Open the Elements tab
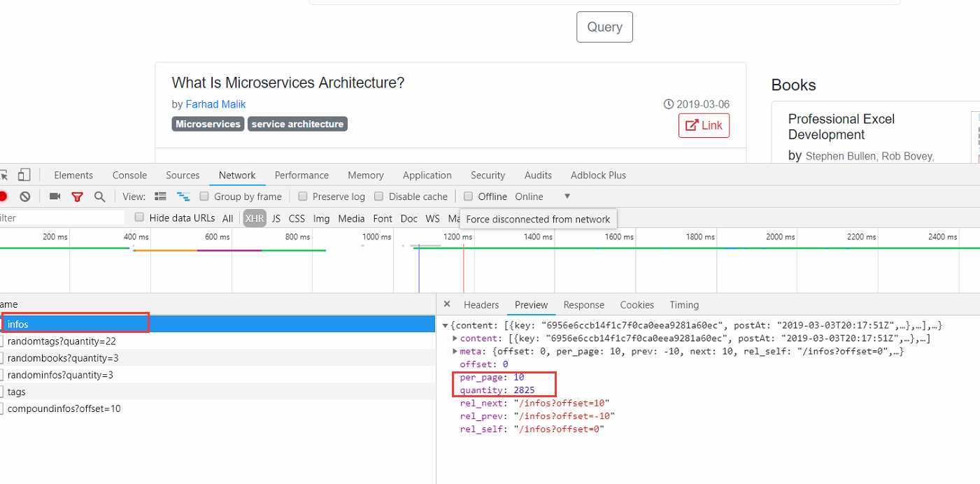980x484 pixels. pos(73,175)
